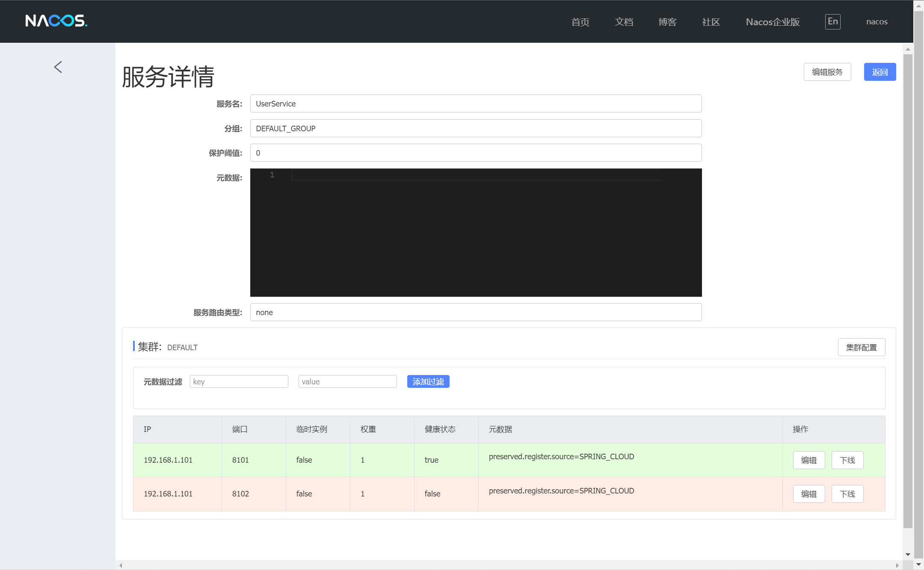Click the 操作 column header

[x=834, y=429]
